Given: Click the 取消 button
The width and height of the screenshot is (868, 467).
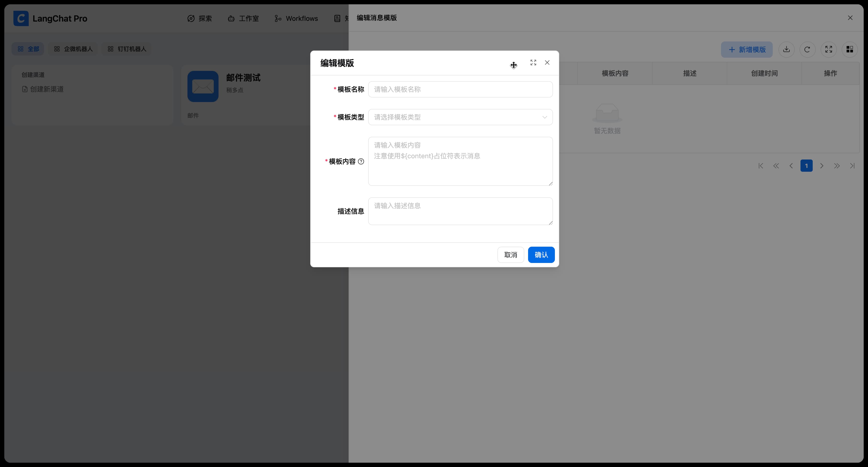Looking at the screenshot, I should point(511,255).
